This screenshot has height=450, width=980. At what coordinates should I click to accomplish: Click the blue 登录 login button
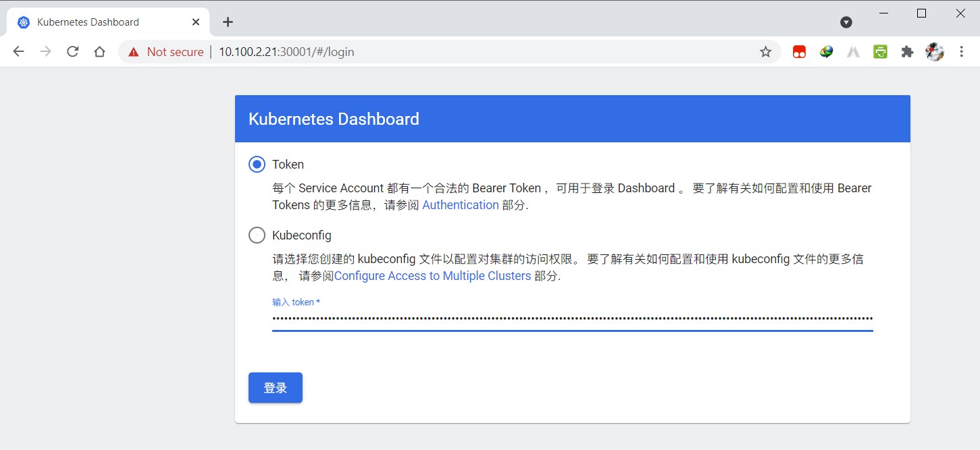pyautogui.click(x=276, y=388)
